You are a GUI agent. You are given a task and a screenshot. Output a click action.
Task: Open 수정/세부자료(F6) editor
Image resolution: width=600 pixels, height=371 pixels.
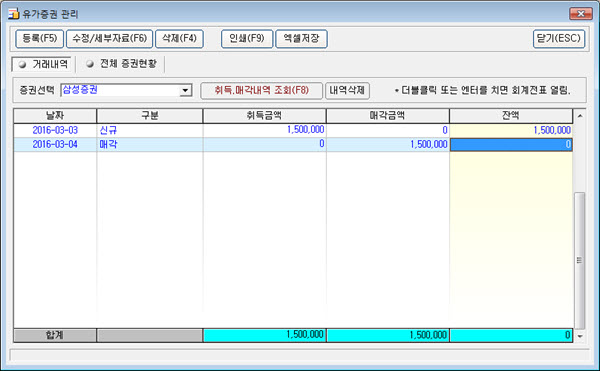coord(109,39)
